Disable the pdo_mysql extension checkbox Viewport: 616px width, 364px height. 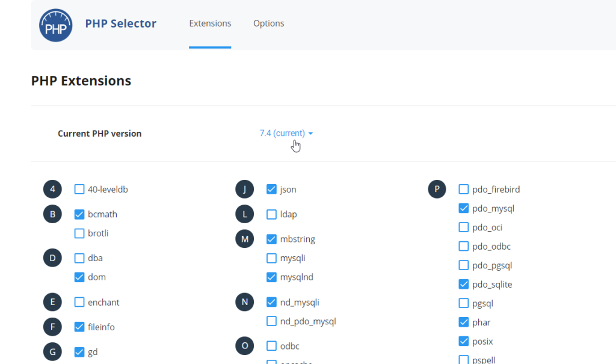[464, 209]
